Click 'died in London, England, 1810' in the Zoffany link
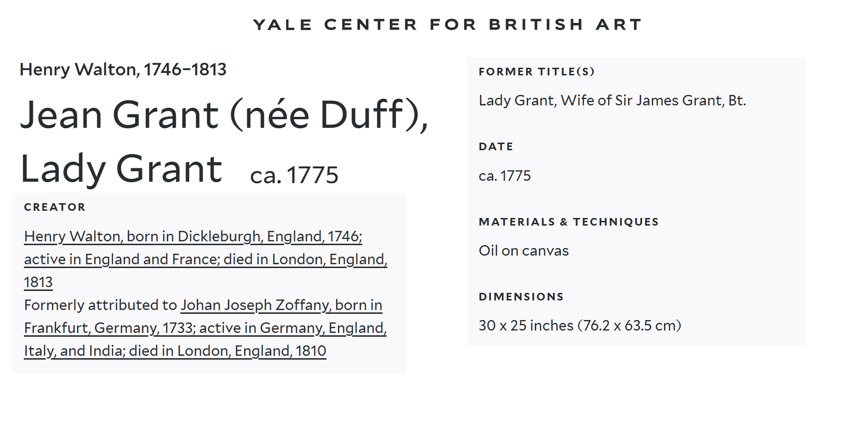Image resolution: width=868 pixels, height=424 pixels. tap(227, 351)
